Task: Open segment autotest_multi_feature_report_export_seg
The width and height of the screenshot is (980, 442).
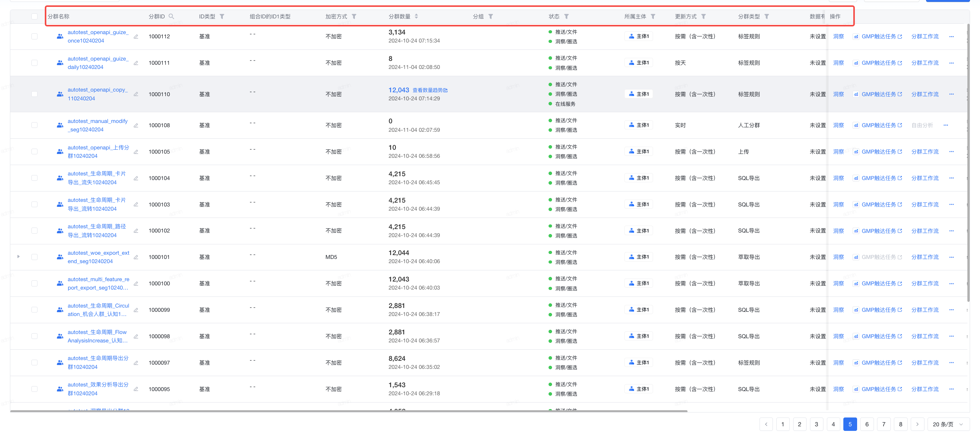Action: (x=98, y=283)
